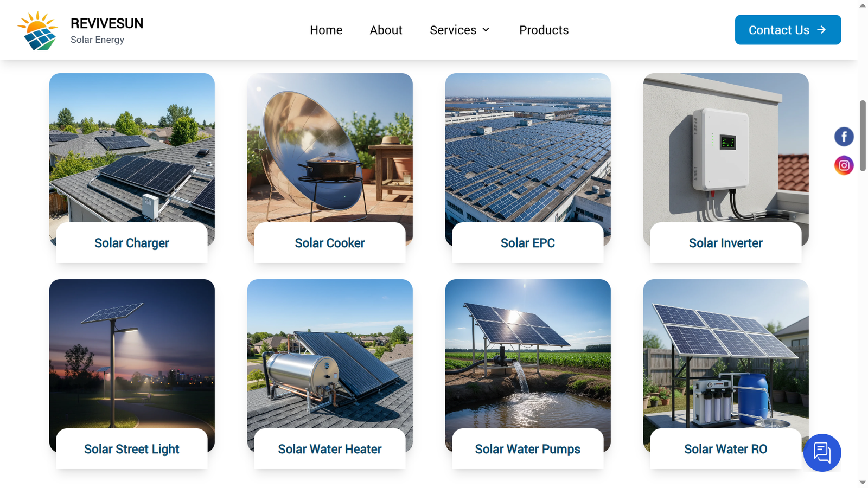
Task: Open the Instagram social icon
Action: [844, 165]
